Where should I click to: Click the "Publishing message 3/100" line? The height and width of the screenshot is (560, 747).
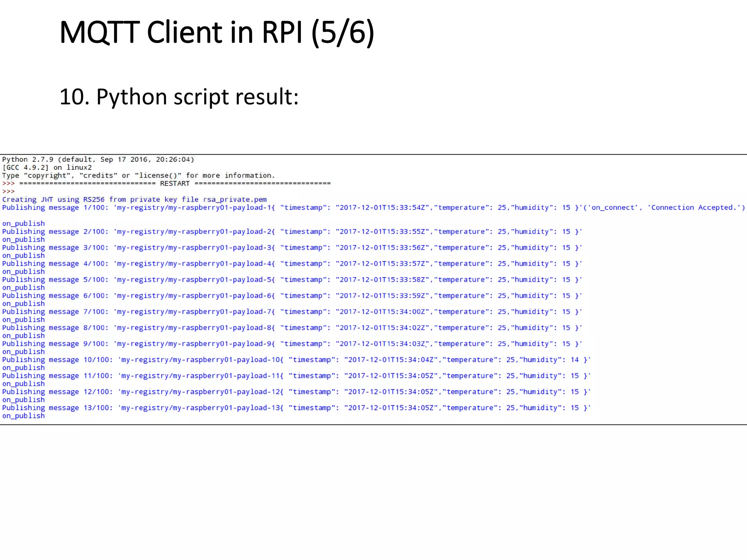click(x=292, y=248)
